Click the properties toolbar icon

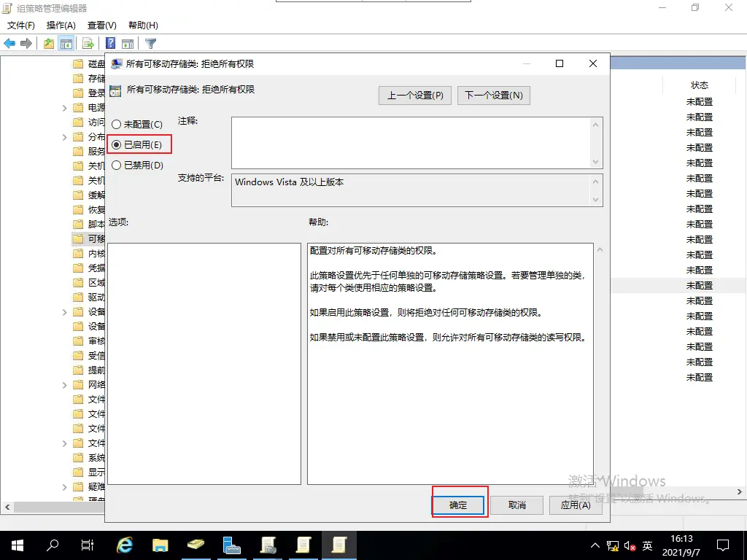pos(128,43)
